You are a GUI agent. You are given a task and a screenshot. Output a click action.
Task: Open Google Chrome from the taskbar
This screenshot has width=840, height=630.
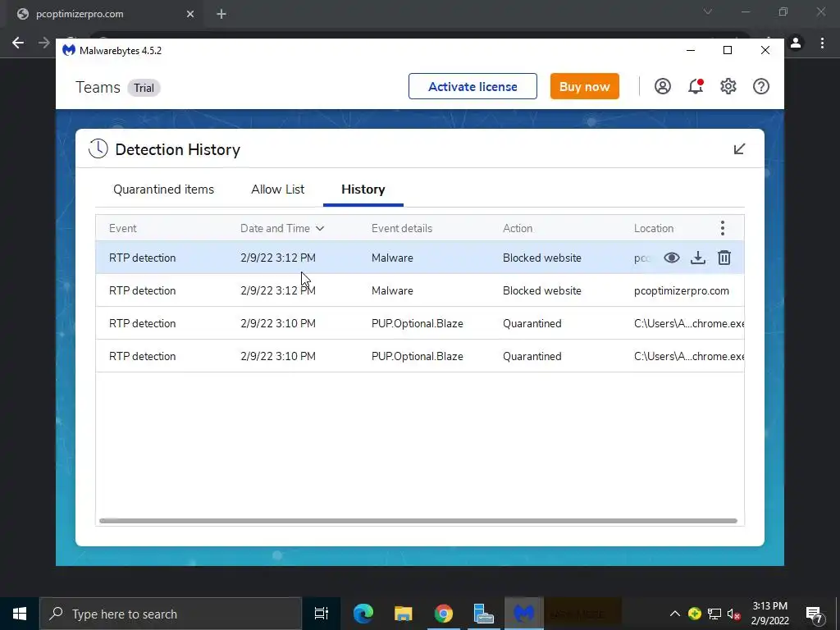point(444,614)
